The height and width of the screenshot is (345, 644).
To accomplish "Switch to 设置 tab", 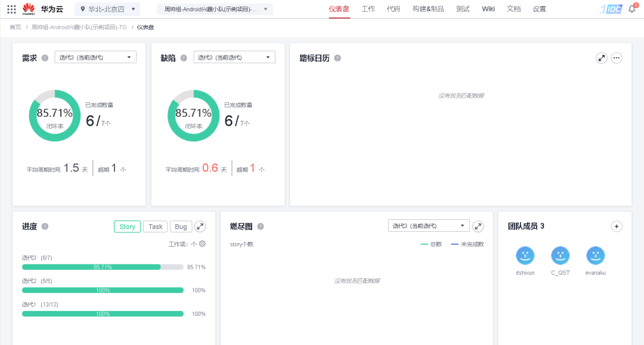I will pos(539,9).
